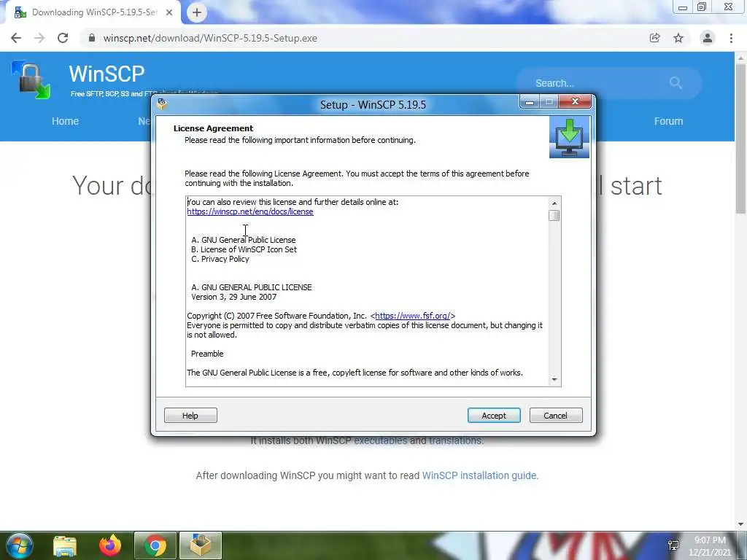Click the Chrome forward arrow

tap(39, 38)
